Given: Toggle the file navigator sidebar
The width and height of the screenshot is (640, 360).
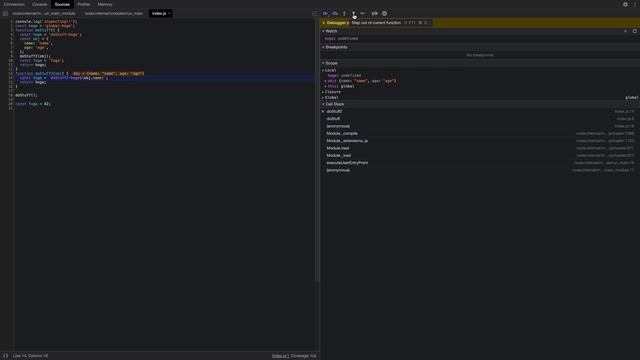Looking at the screenshot, I should (5, 13).
